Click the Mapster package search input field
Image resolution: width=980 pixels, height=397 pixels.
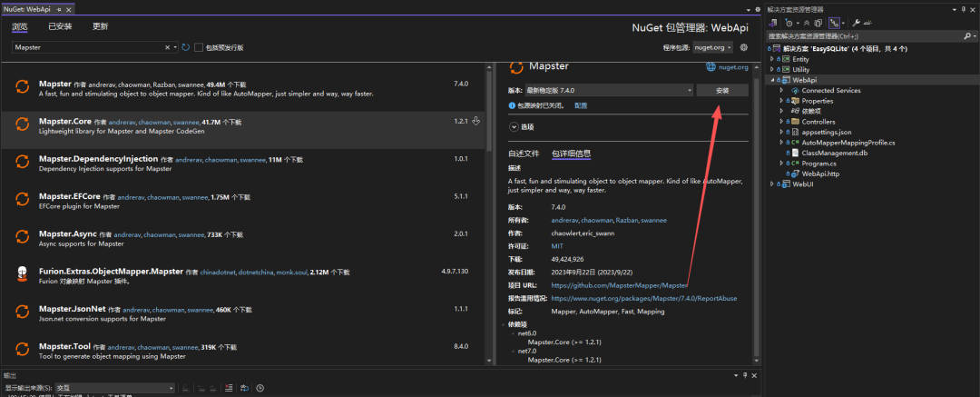tap(88, 47)
